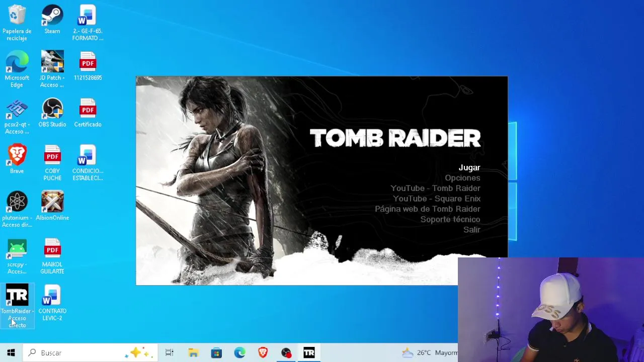This screenshot has width=644, height=362.
Task: Open File Explorer from the taskbar
Action: [x=193, y=353]
